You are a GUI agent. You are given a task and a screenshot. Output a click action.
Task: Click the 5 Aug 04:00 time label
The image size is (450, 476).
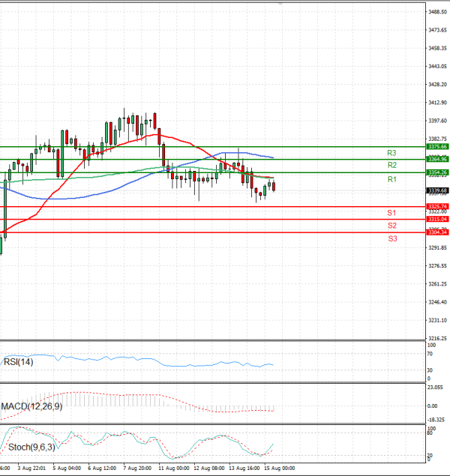click(67, 468)
